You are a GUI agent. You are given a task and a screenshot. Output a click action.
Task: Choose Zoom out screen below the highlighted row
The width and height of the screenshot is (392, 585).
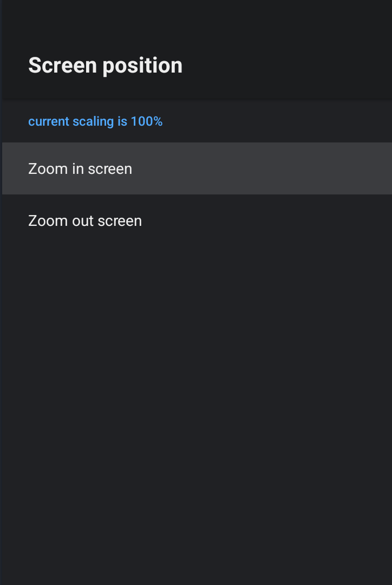coord(85,221)
